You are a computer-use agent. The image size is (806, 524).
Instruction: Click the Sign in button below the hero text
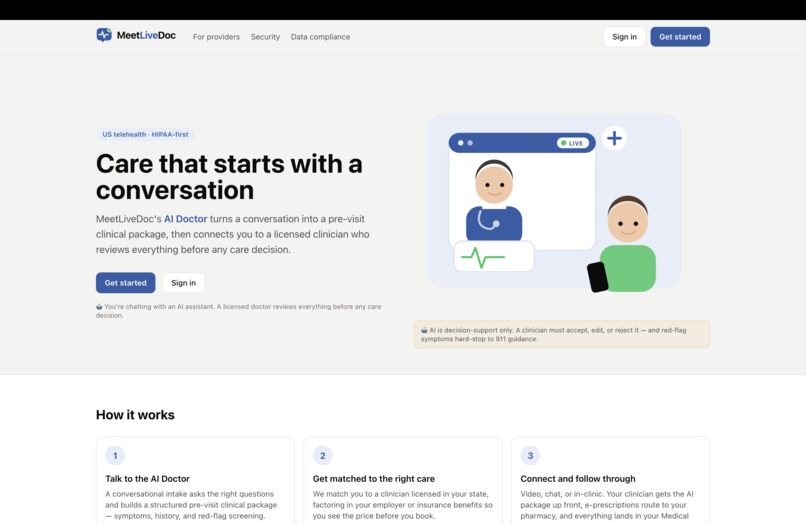pos(184,283)
